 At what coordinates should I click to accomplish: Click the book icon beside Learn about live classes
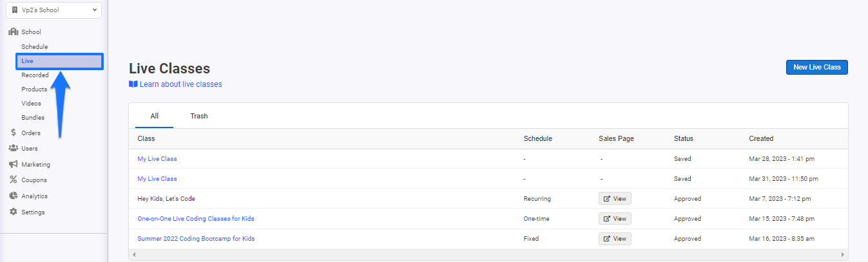[x=133, y=84]
